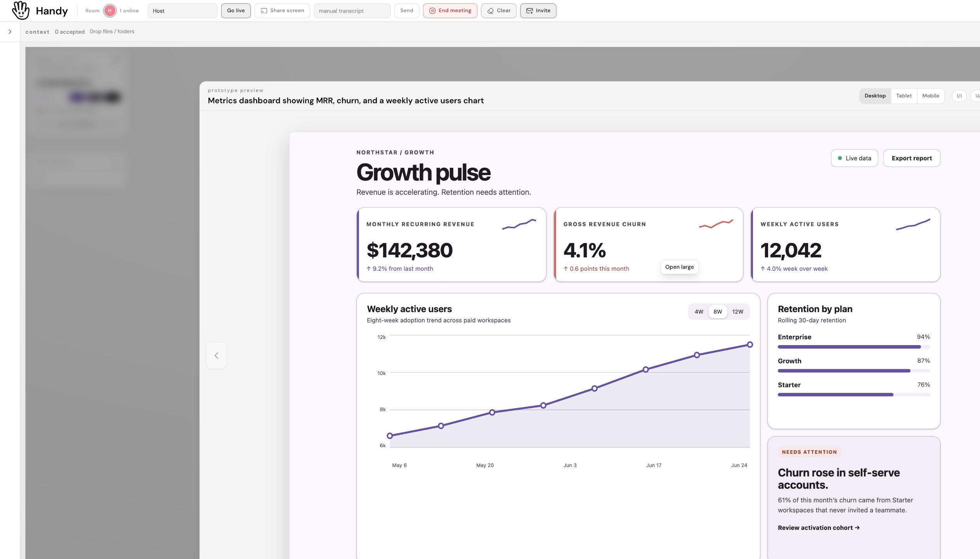This screenshot has height=559, width=980.
Task: Switch preview to Tablet tab
Action: 904,96
